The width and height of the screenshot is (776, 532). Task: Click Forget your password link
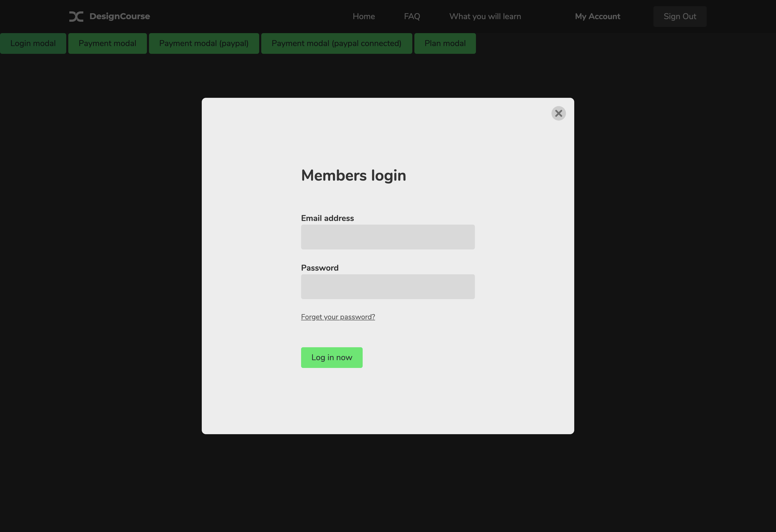click(x=338, y=317)
